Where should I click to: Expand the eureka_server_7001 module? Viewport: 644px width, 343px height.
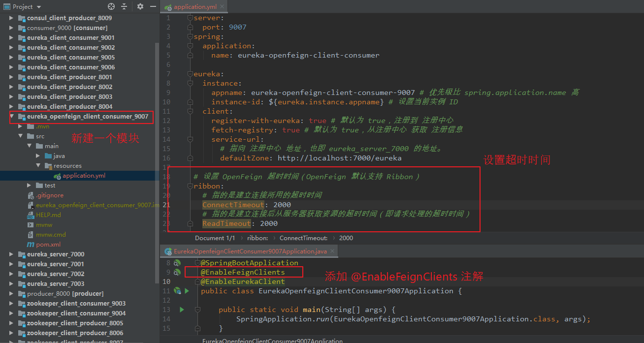[x=12, y=264]
